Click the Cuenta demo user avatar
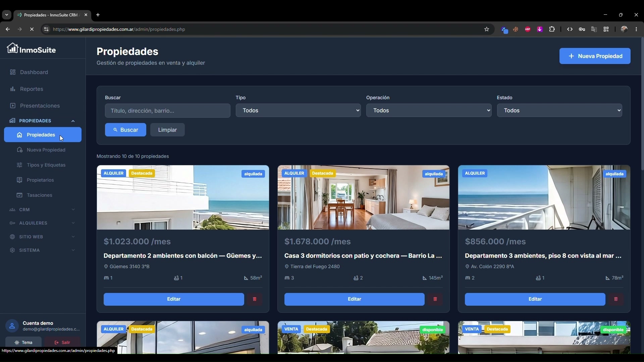The width and height of the screenshot is (644, 362). [x=12, y=326]
